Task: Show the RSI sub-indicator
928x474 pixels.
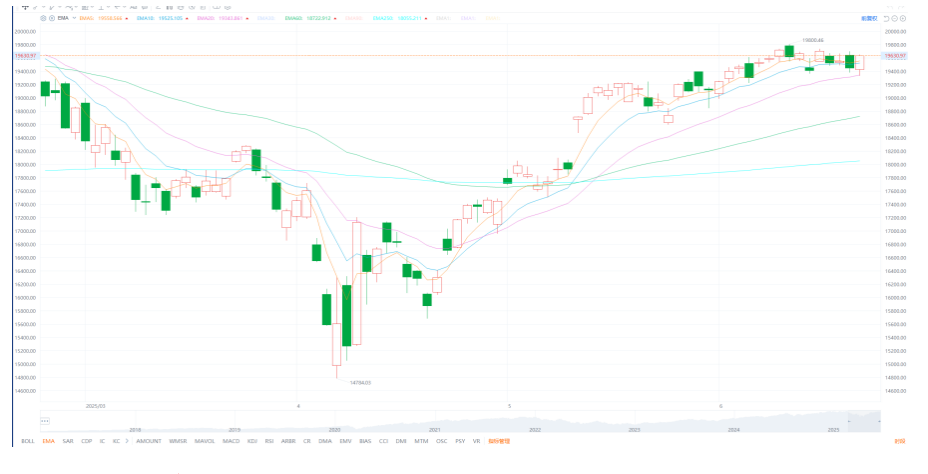Action: (x=269, y=441)
